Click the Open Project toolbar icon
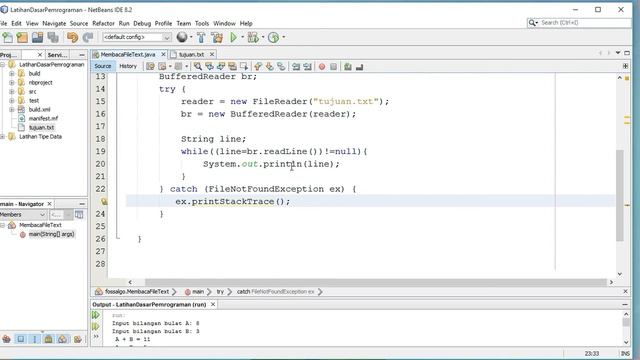The width and height of the screenshot is (640, 360). (37, 38)
